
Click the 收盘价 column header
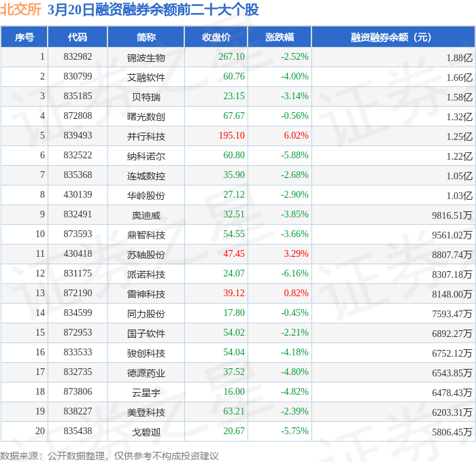pyautogui.click(x=216, y=37)
